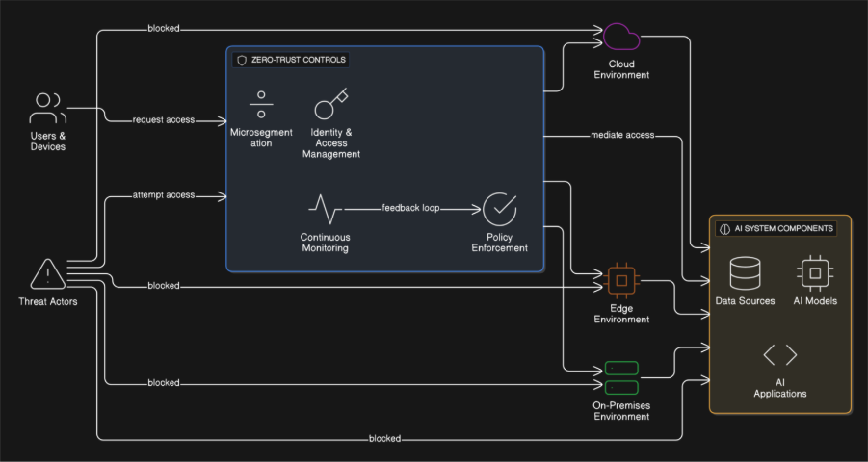Select the 'AI Applications' caption

click(780, 388)
